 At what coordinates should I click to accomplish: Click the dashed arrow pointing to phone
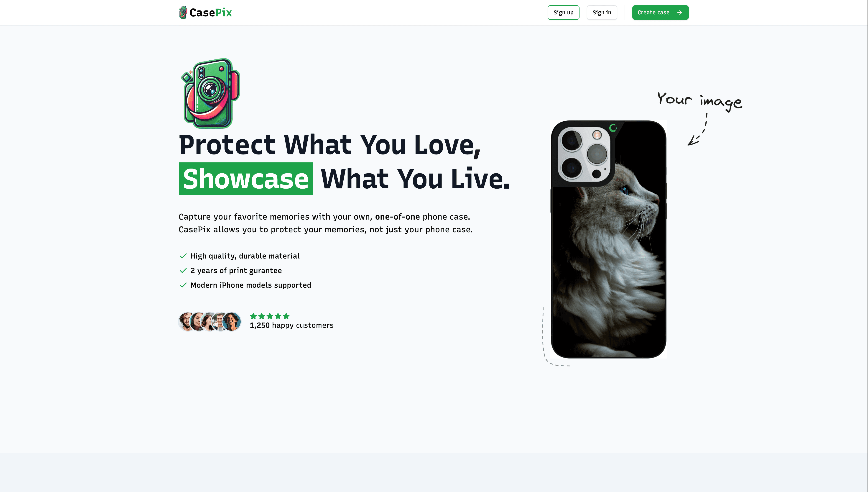(x=698, y=130)
